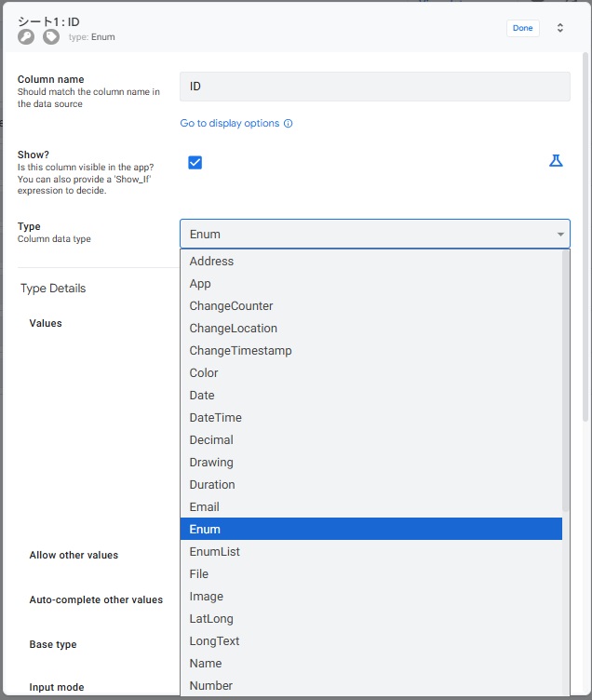
Task: Click the key icon under the column title
Action: (x=26, y=37)
